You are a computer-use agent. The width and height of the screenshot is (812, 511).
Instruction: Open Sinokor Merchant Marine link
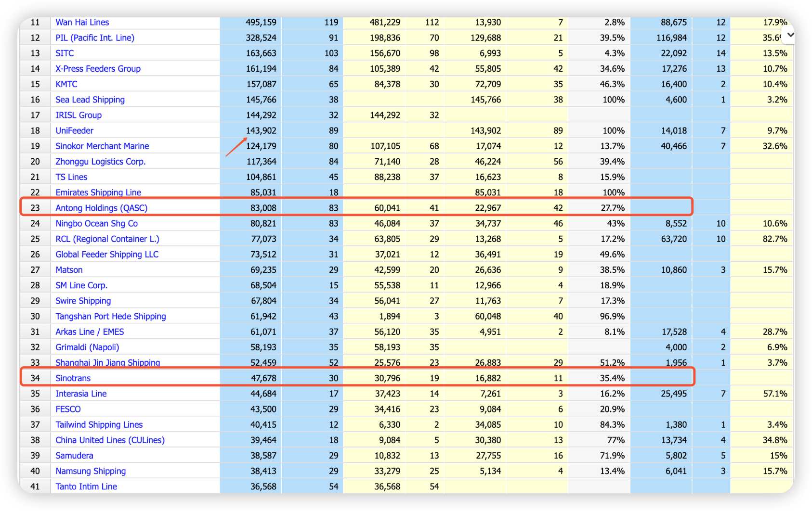coord(102,146)
